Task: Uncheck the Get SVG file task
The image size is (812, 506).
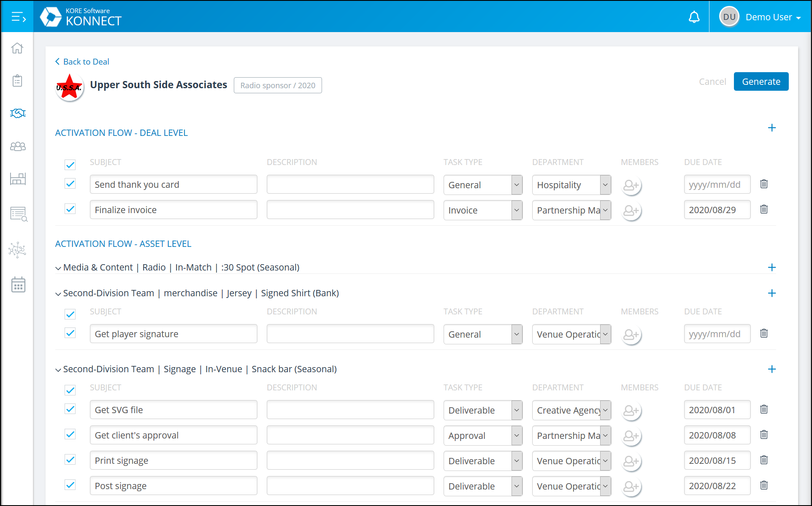Action: coord(70,409)
